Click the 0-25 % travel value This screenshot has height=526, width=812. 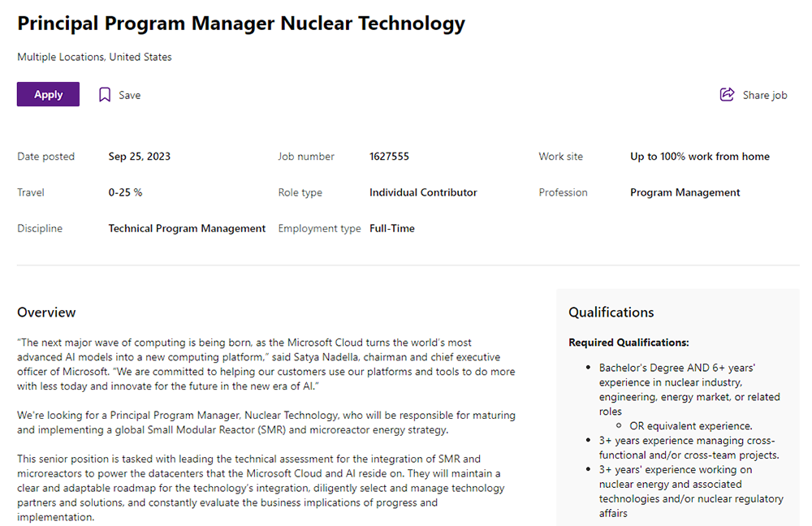125,192
